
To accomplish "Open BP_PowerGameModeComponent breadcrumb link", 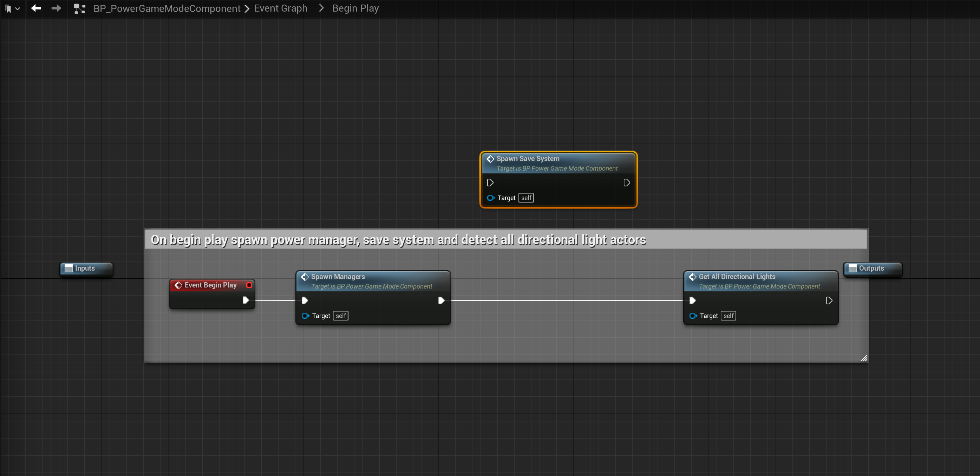I will [x=166, y=8].
